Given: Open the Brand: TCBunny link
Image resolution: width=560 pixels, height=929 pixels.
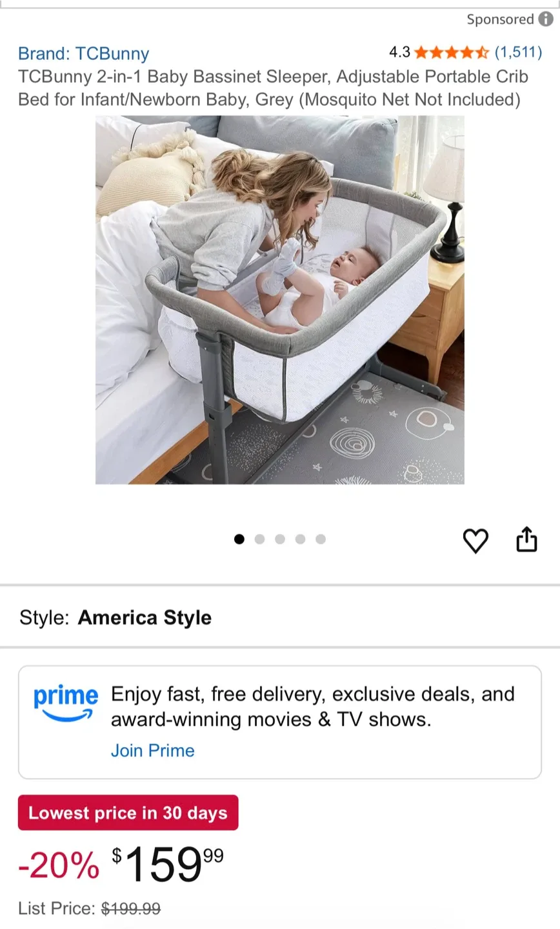Looking at the screenshot, I should [83, 54].
